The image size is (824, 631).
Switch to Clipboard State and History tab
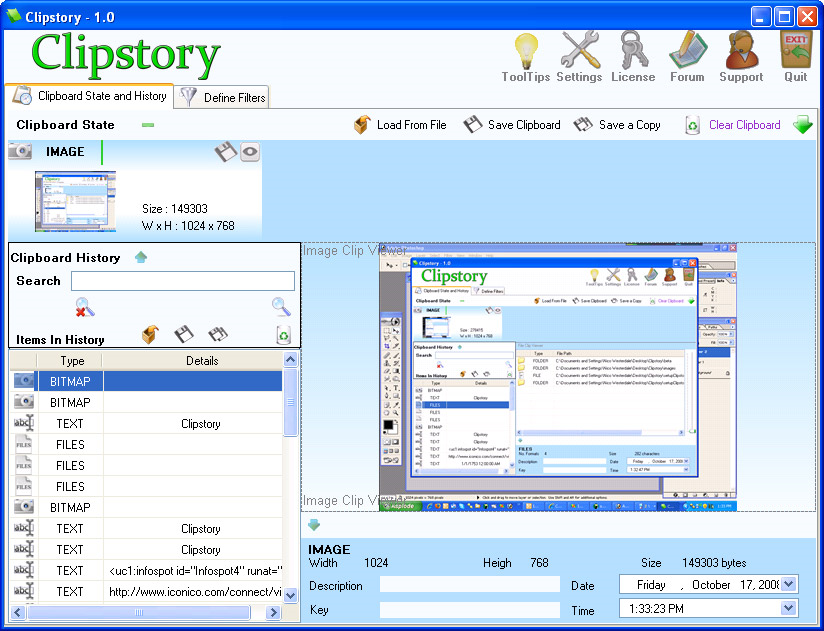(89, 96)
